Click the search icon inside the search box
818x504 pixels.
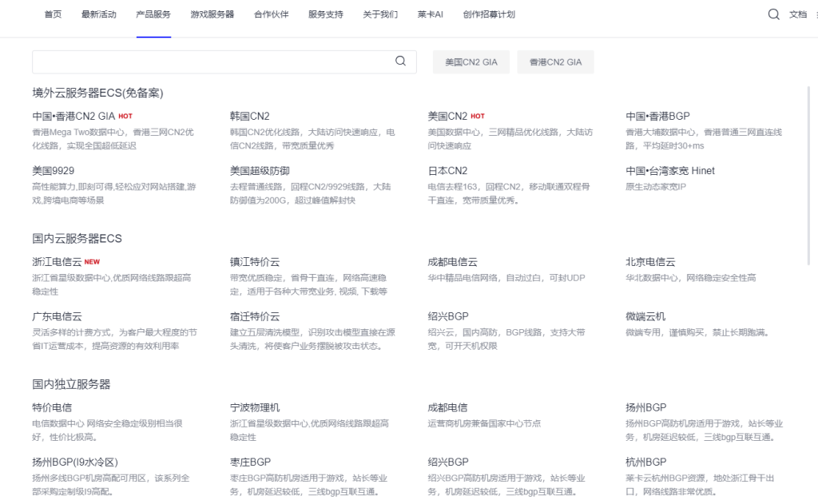(400, 62)
